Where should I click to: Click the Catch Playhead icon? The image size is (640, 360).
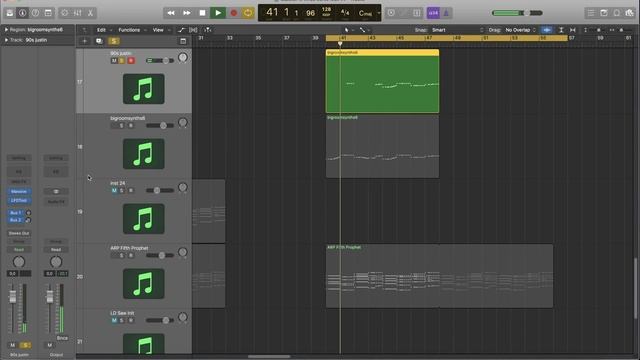[x=207, y=30]
